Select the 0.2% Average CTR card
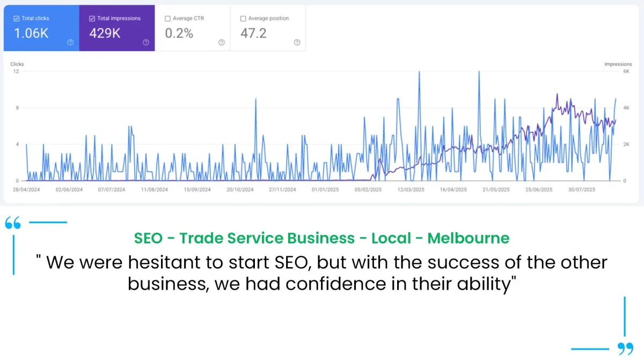644x362 pixels. (193, 28)
